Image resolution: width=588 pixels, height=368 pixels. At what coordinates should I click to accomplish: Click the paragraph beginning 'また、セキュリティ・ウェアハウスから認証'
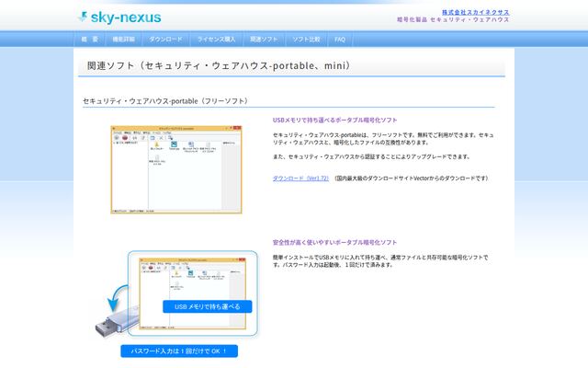click(x=371, y=157)
